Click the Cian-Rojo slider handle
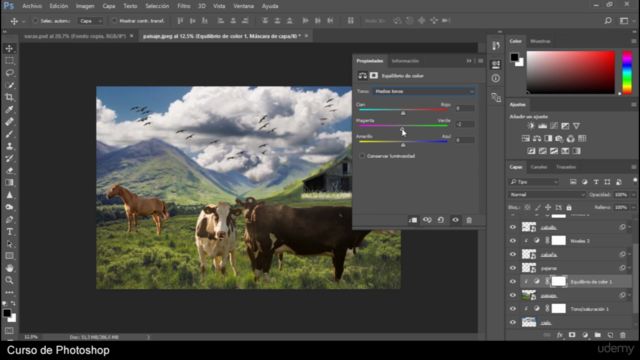The width and height of the screenshot is (640, 360). [x=403, y=113]
